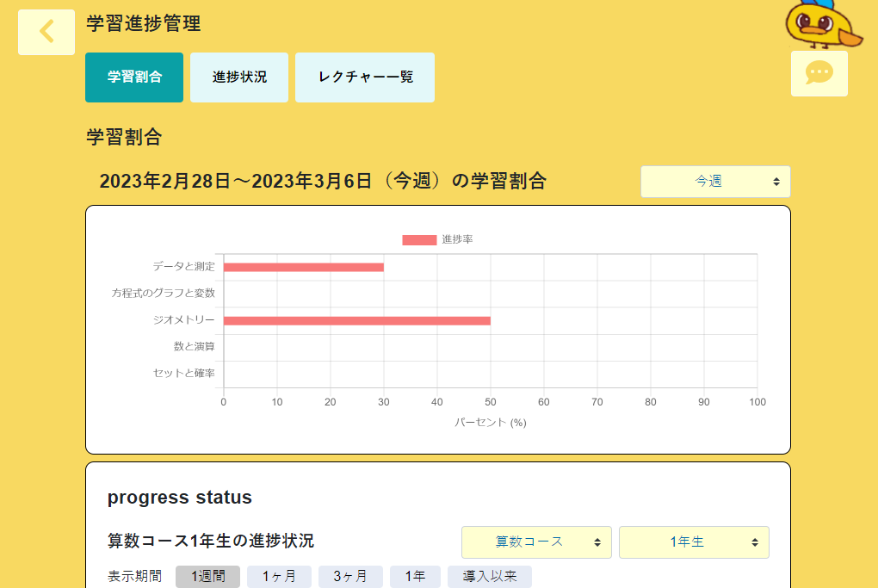Switch to the 学習割合 tab
Viewport: 878px width, 588px height.
pos(134,77)
